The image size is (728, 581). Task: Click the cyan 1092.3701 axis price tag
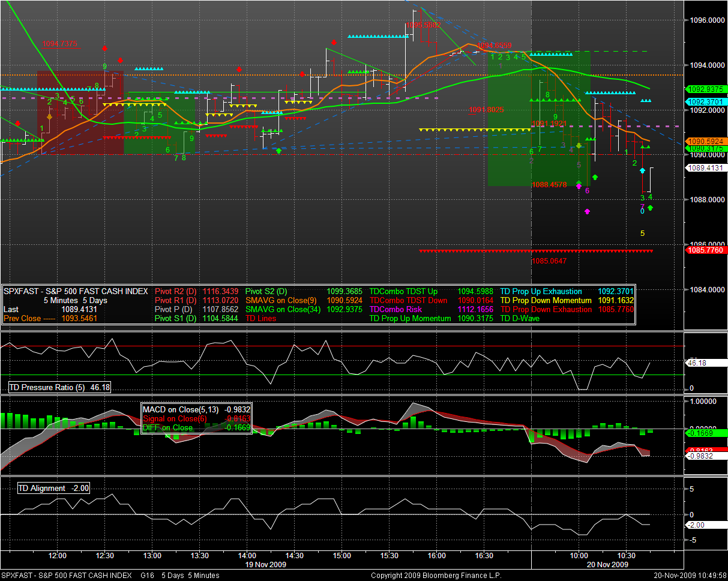pos(706,102)
